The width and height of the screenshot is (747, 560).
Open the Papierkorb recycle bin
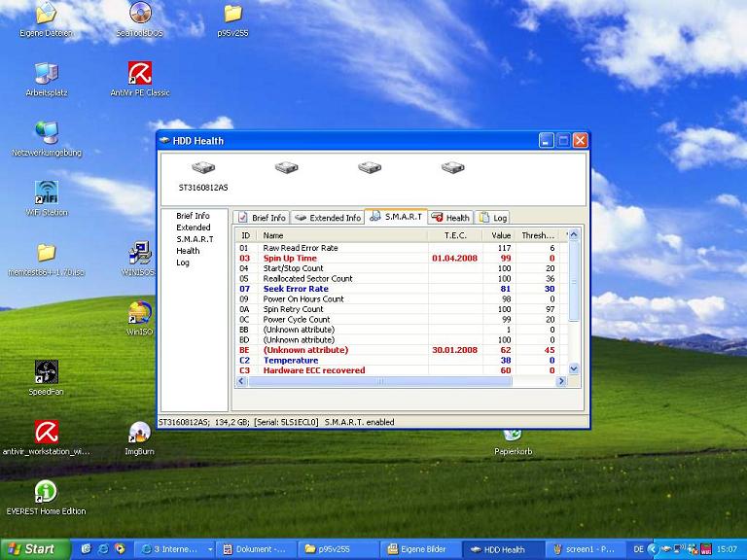pos(513,441)
